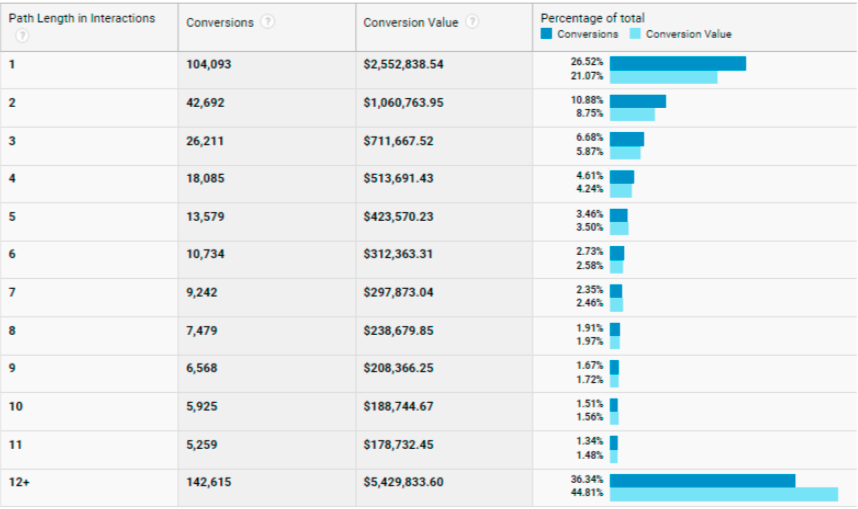Click the 21.07% conversion value percentage
858x509 pixels.
coord(587,76)
